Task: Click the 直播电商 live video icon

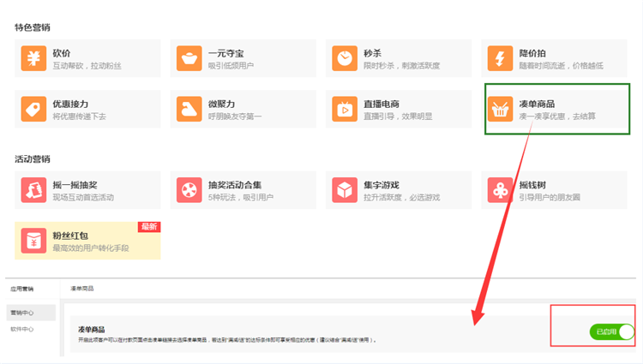Action: [x=345, y=109]
